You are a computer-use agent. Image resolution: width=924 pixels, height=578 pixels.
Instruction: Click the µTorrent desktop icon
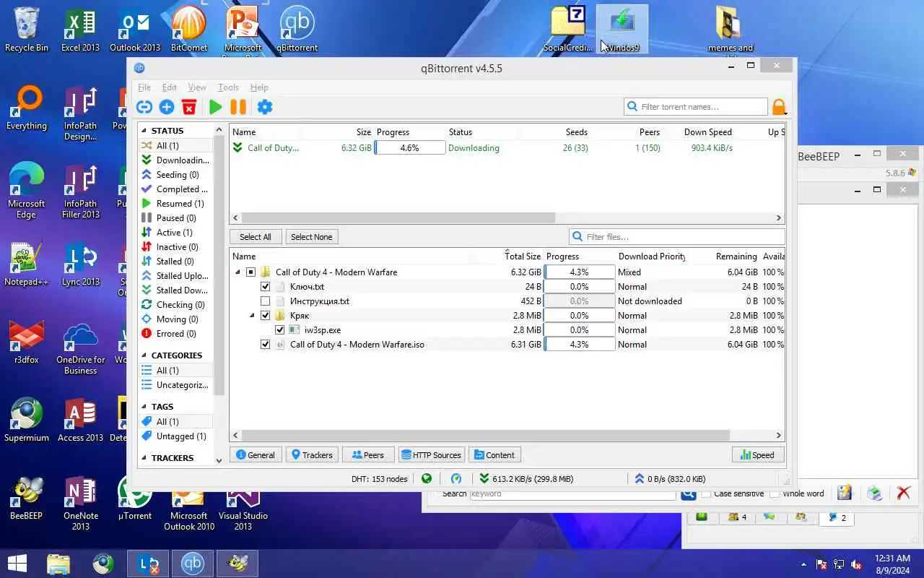(135, 499)
